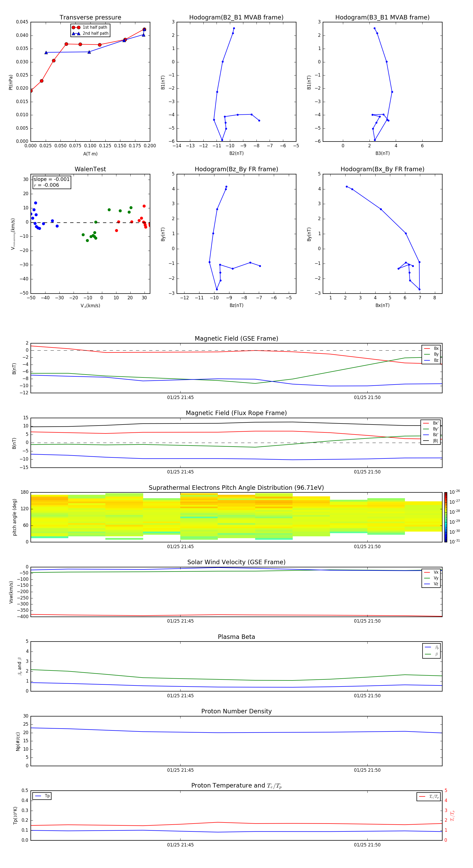Click the pitch angle colorbar

click(x=446, y=517)
